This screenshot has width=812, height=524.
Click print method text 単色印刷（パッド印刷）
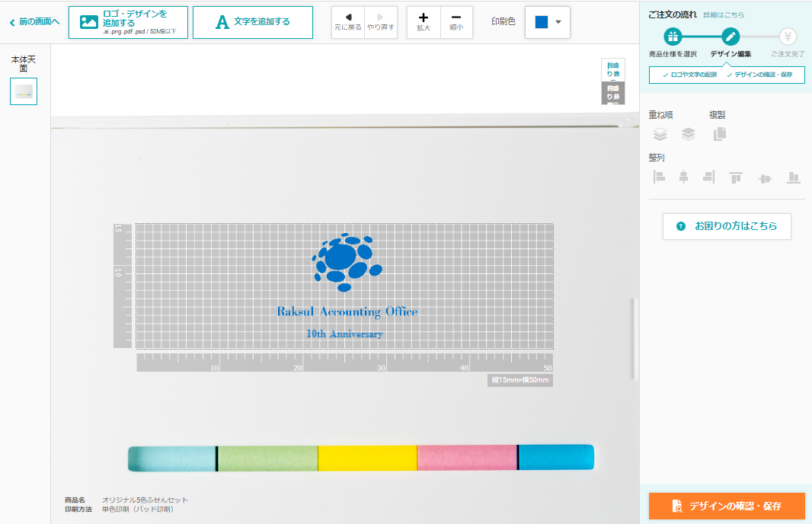coord(138,510)
